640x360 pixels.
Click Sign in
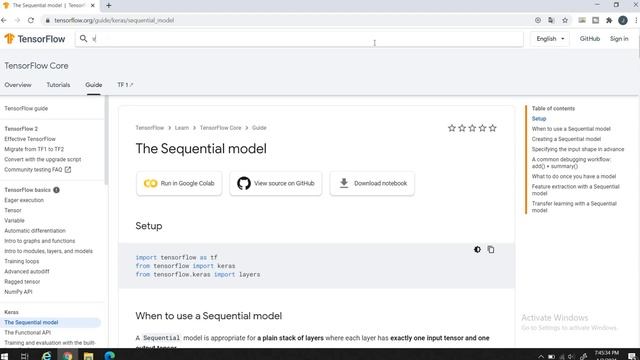(x=619, y=39)
